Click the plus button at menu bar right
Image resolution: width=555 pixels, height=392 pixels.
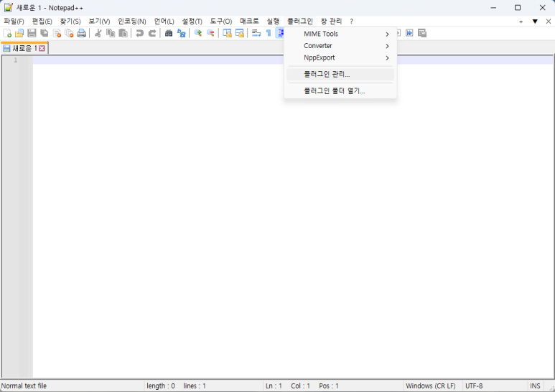tap(521, 22)
